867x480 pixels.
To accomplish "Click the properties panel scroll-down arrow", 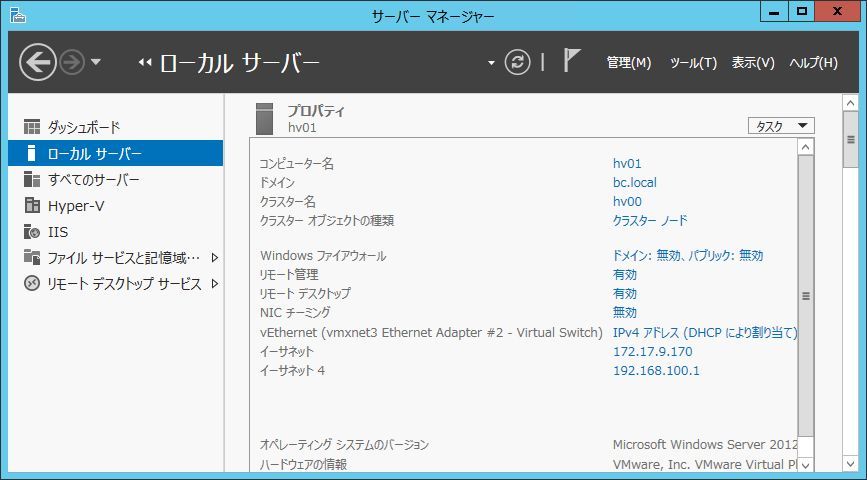I will [x=806, y=465].
